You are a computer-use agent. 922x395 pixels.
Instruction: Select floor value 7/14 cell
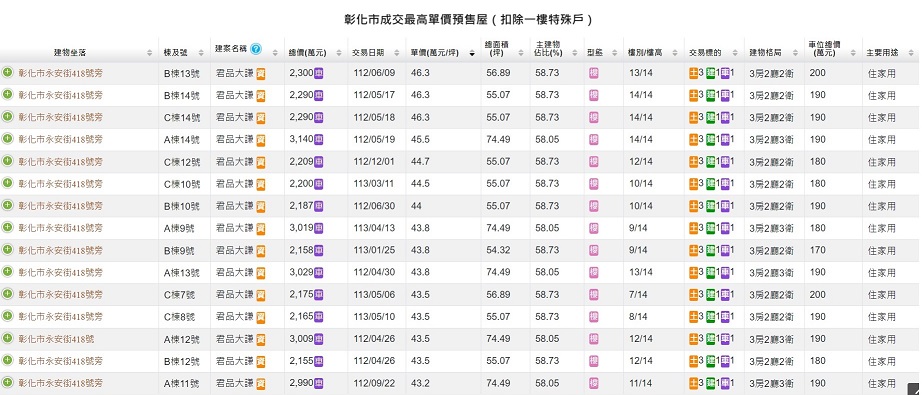pyautogui.click(x=638, y=294)
